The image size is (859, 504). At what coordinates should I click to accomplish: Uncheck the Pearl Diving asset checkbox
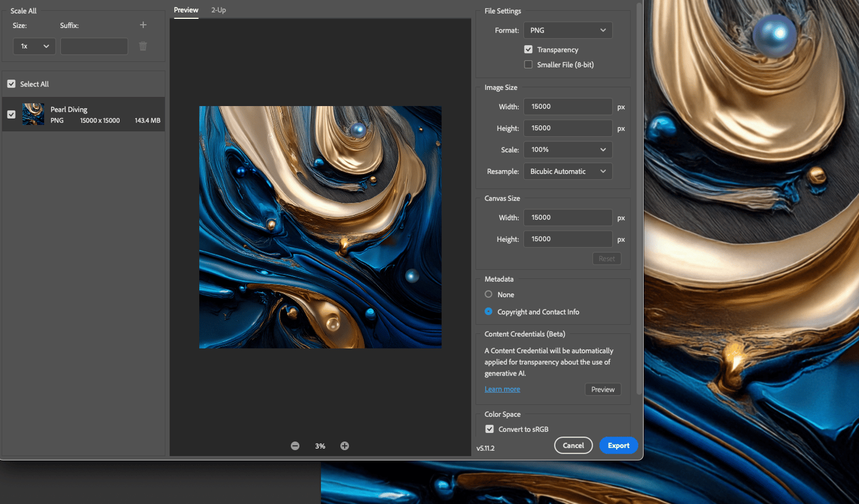tap(11, 114)
